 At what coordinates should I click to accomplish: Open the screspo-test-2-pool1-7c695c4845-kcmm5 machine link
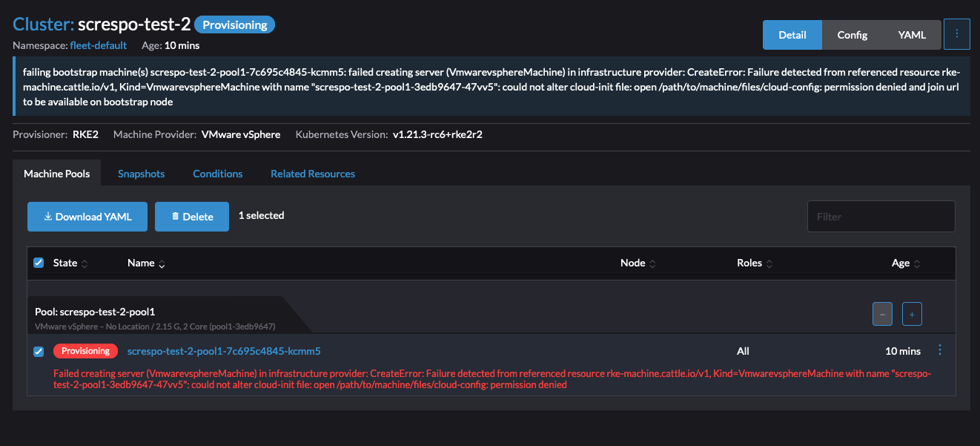[x=222, y=350]
